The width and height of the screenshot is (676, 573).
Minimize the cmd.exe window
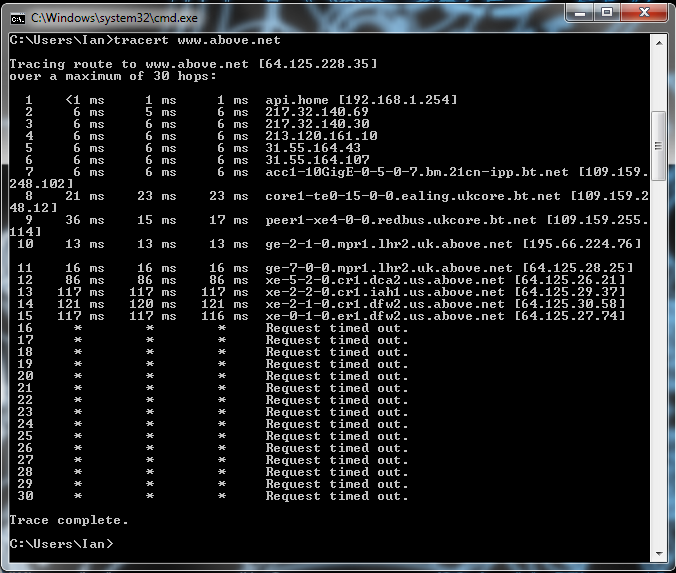coord(580,13)
